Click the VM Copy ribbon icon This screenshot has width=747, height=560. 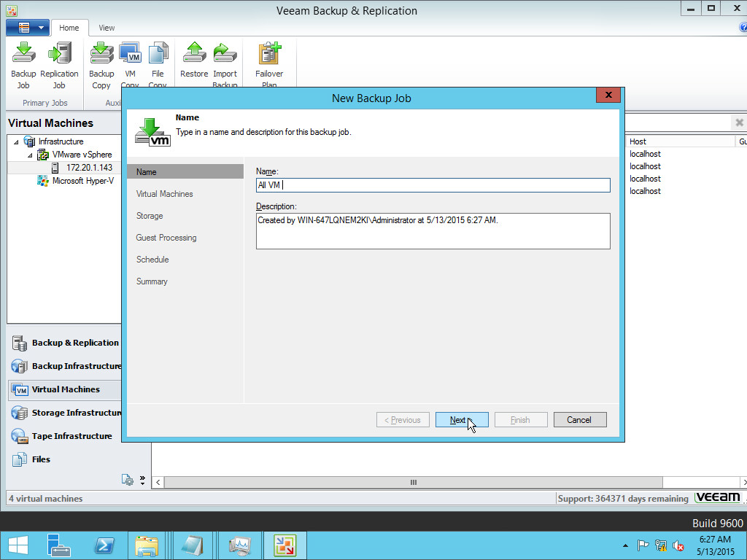click(x=130, y=65)
